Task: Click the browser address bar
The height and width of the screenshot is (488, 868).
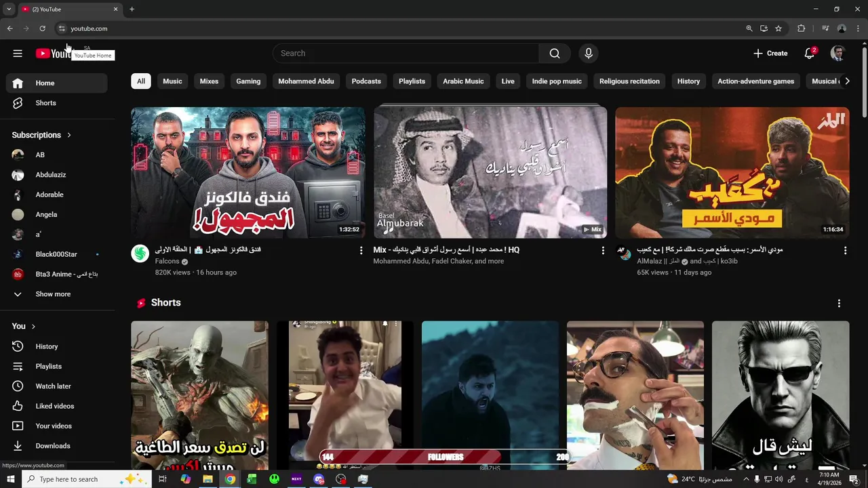Action: click(x=400, y=28)
